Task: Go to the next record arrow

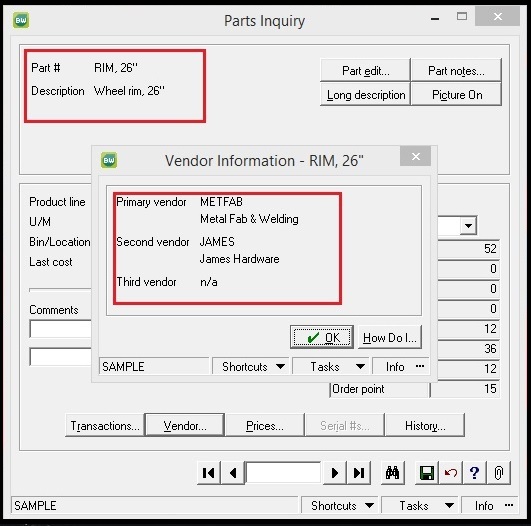Action: click(x=335, y=472)
